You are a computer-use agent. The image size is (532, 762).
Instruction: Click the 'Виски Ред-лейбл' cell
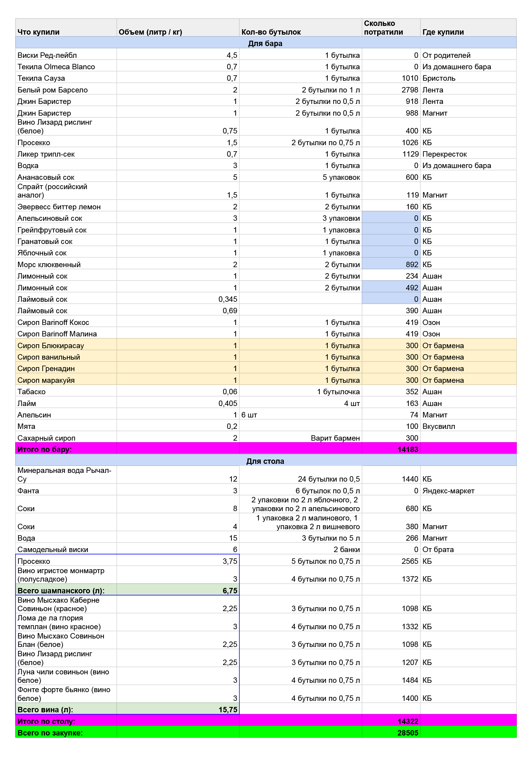click(66, 54)
